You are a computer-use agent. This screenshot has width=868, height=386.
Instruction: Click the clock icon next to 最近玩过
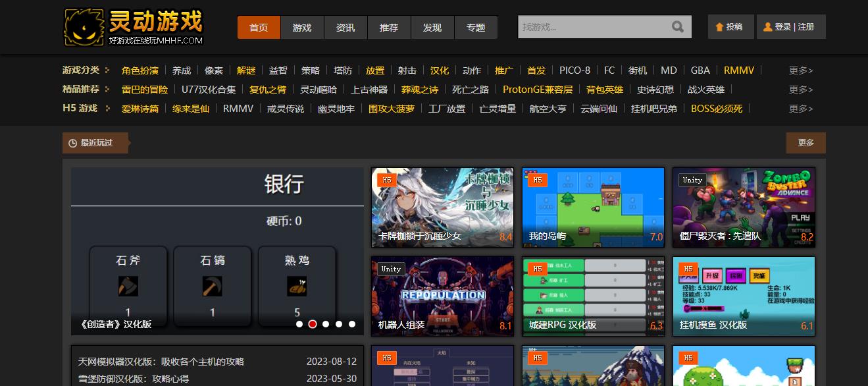click(x=73, y=143)
